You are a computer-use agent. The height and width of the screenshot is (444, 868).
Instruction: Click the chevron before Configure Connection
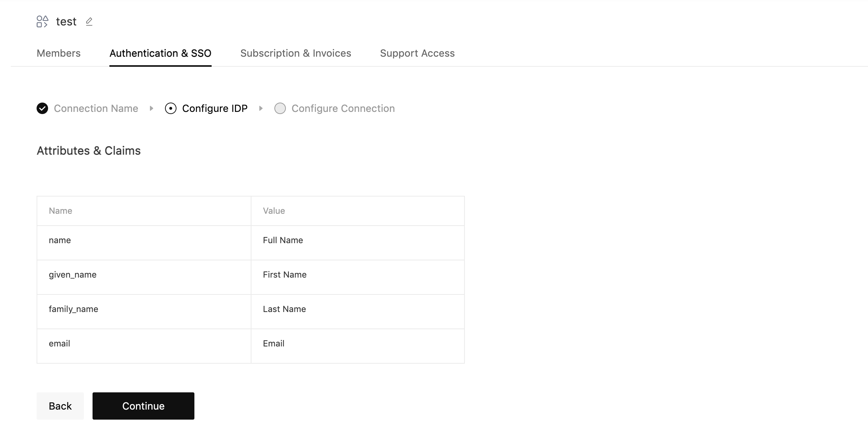point(261,108)
